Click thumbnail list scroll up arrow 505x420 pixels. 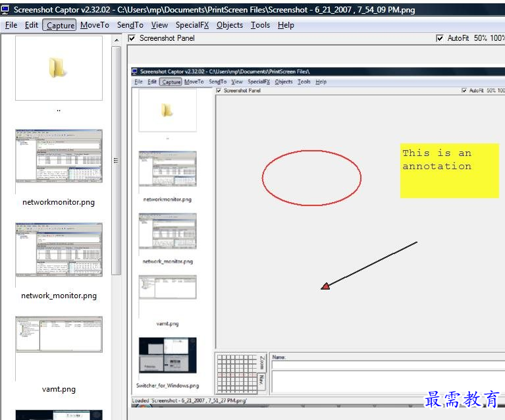pos(117,40)
